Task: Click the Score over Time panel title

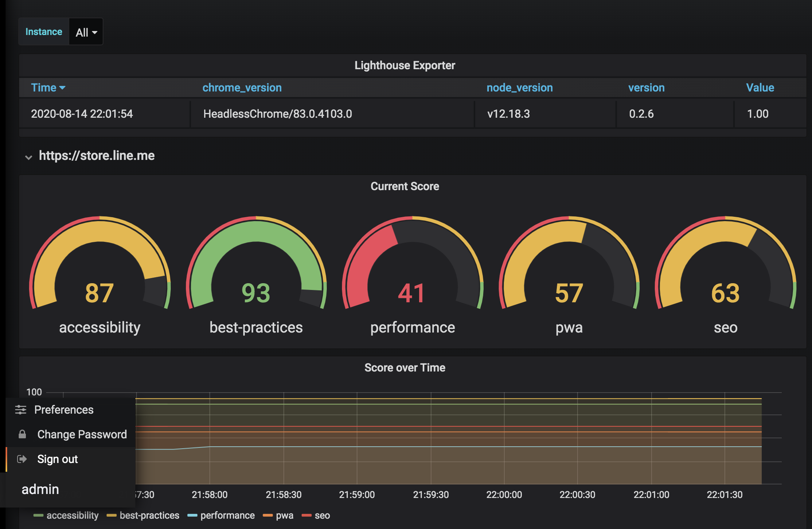Action: click(x=405, y=368)
